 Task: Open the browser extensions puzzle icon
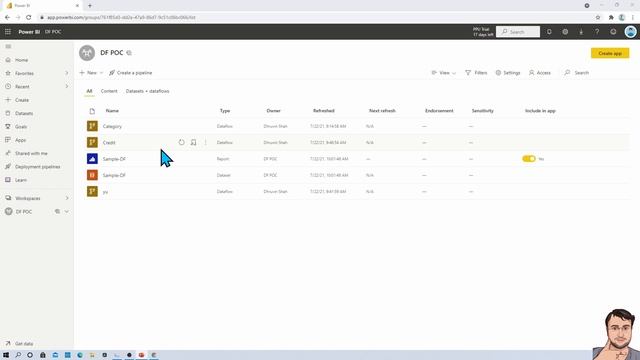coord(611,18)
